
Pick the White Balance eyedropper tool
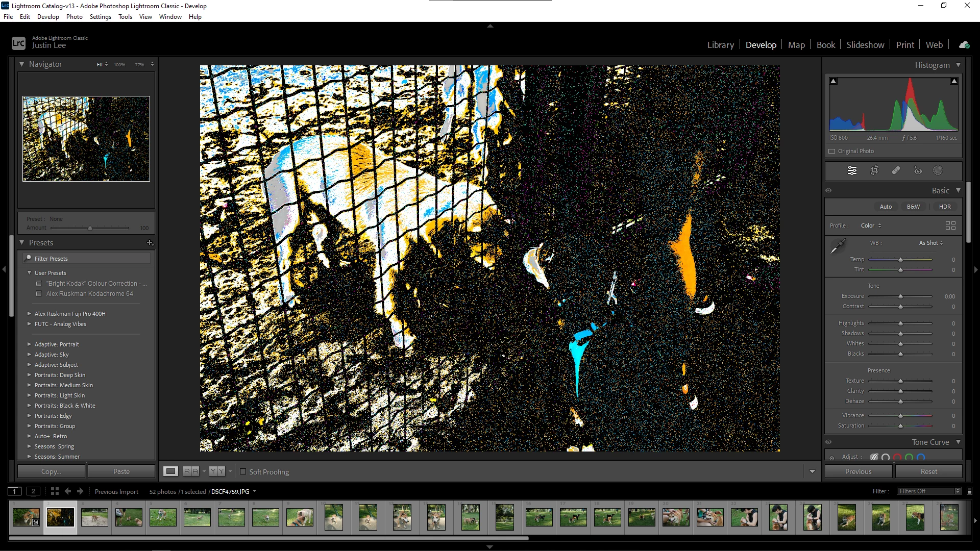coord(838,246)
